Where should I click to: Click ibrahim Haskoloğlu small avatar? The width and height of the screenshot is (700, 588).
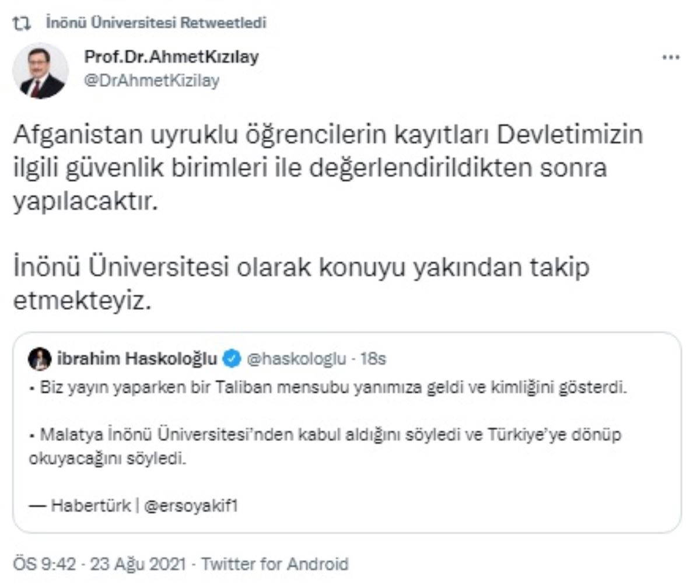(40, 359)
